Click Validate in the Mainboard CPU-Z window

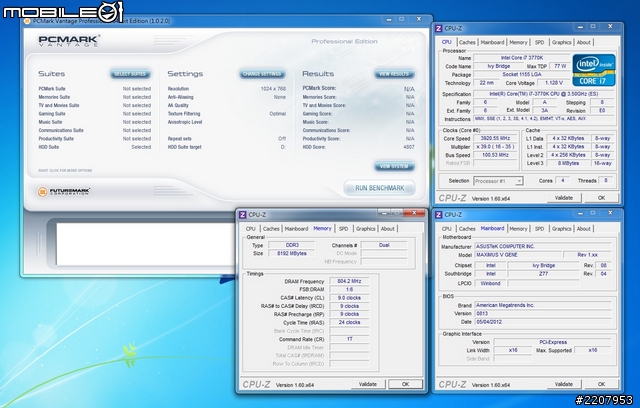point(564,384)
